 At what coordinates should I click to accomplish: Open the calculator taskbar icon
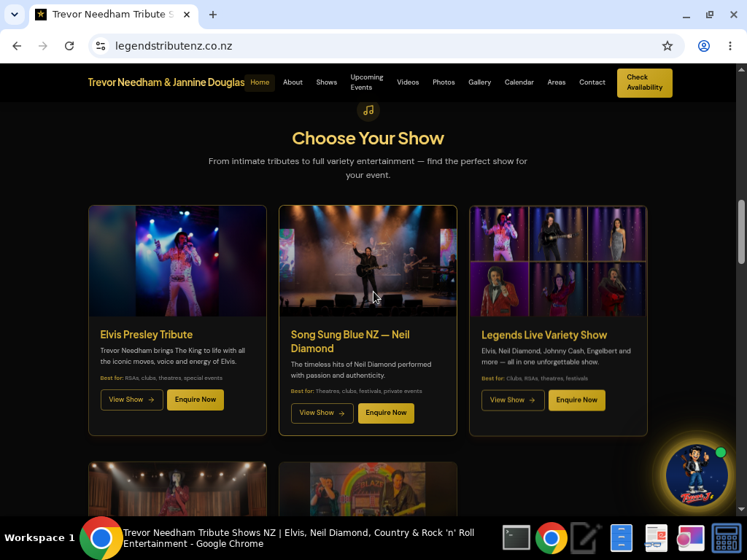point(726,538)
